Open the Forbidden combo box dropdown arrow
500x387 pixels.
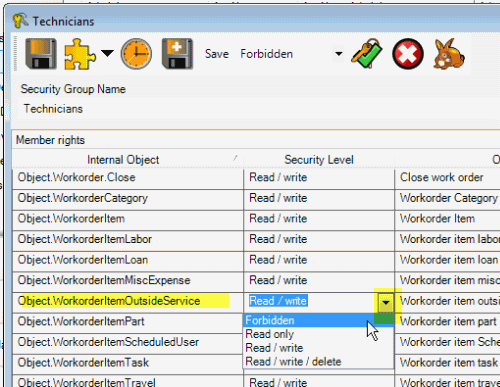pyautogui.click(x=339, y=54)
